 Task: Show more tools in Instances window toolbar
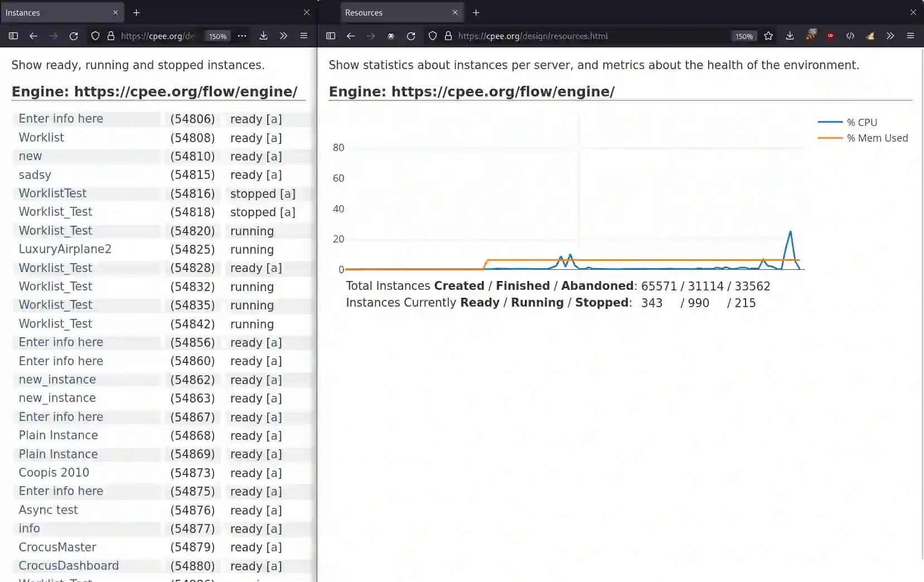click(x=284, y=36)
